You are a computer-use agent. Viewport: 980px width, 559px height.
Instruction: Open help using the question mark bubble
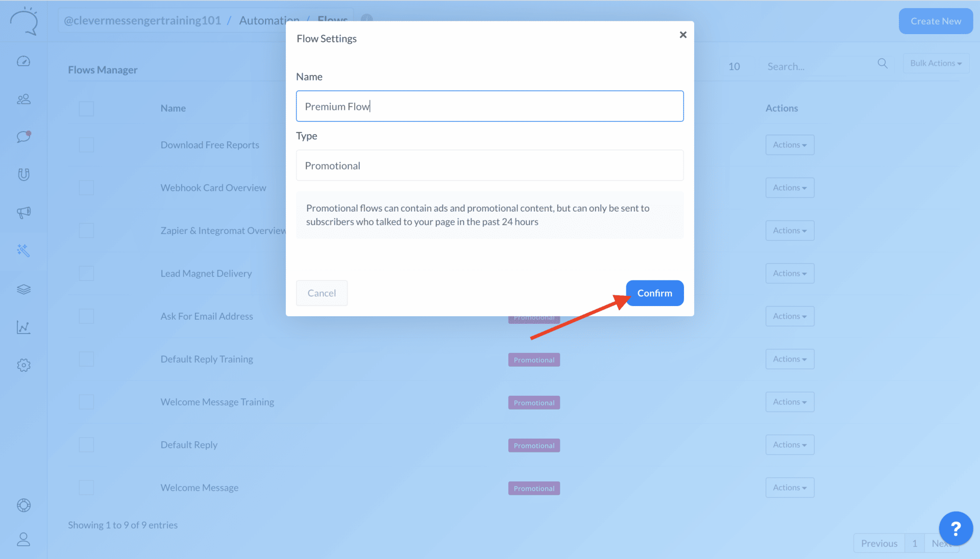click(x=955, y=528)
